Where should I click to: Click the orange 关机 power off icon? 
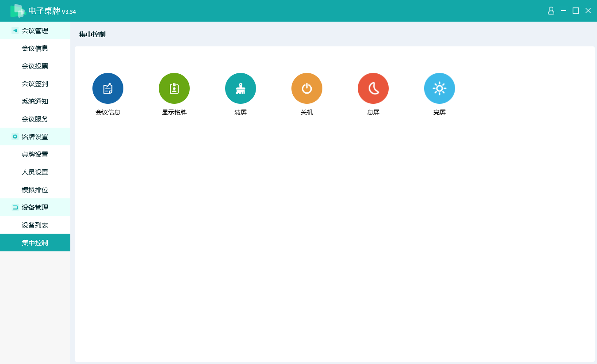pyautogui.click(x=307, y=88)
